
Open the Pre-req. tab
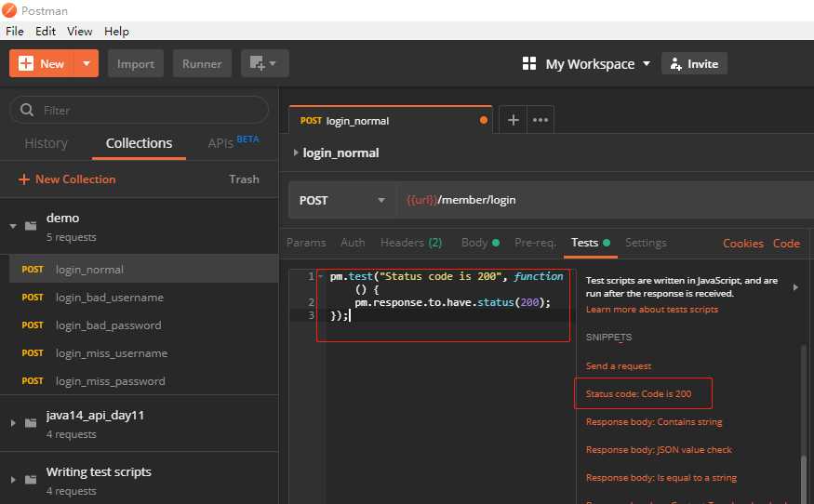point(535,243)
